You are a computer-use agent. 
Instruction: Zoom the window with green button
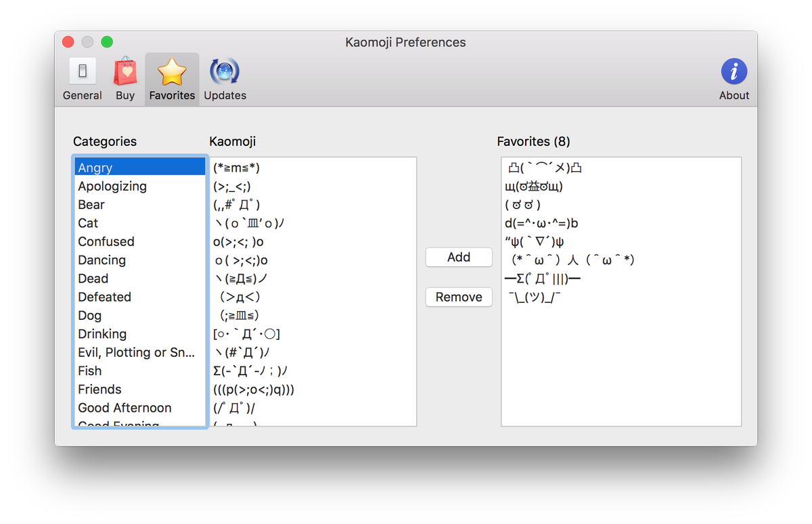(x=107, y=42)
